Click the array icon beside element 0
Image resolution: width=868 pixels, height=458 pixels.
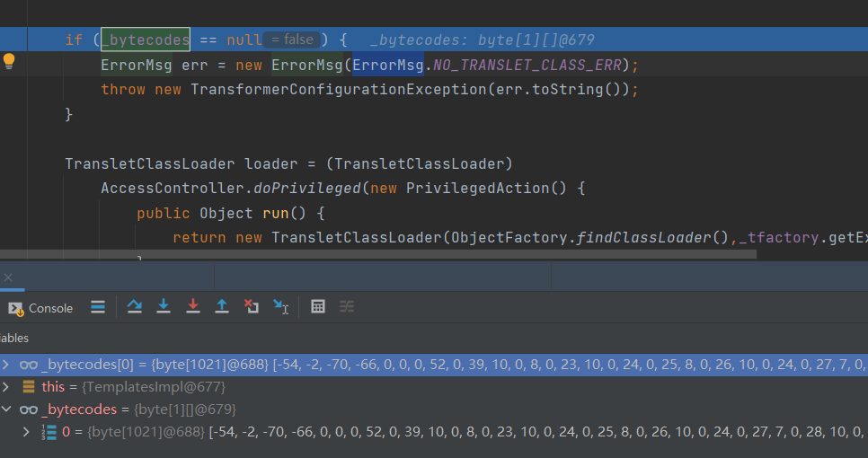[x=49, y=431]
